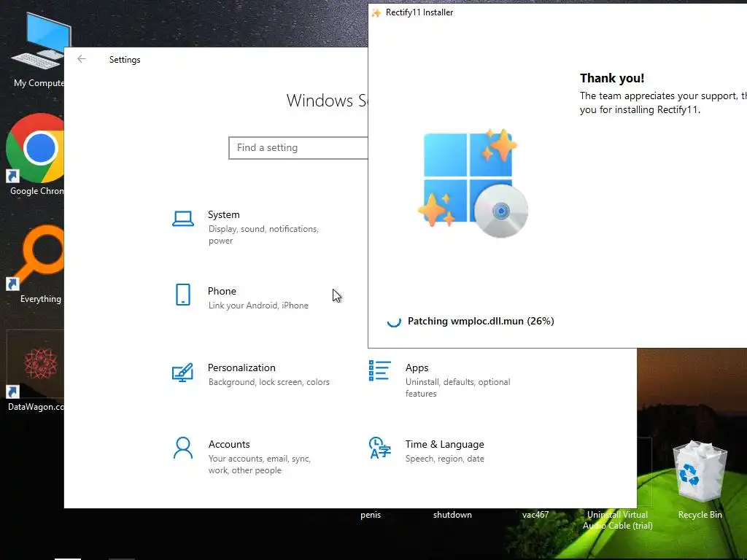Screen dimensions: 747x560
Task: Click "Speech, region, date" description
Action: 444,459
